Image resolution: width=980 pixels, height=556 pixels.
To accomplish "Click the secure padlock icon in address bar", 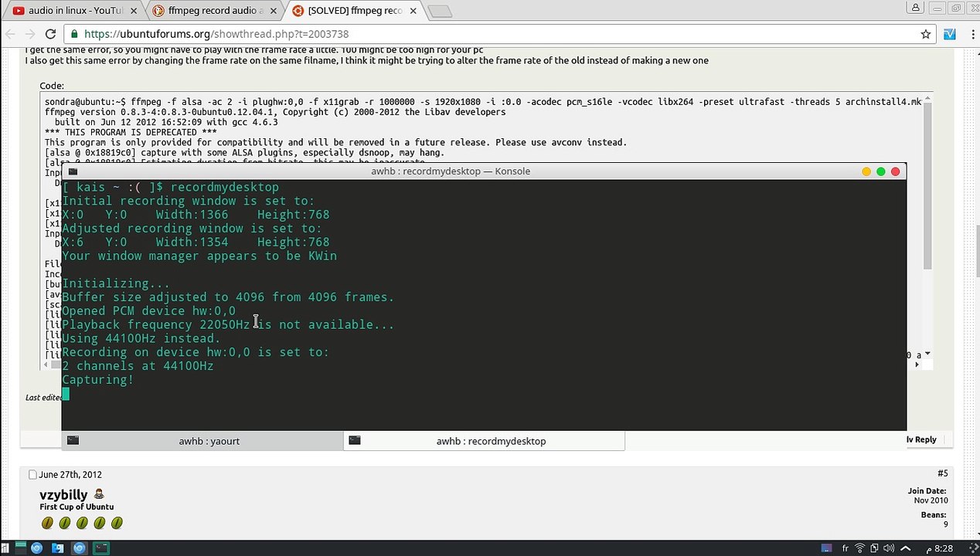I will tap(74, 34).
